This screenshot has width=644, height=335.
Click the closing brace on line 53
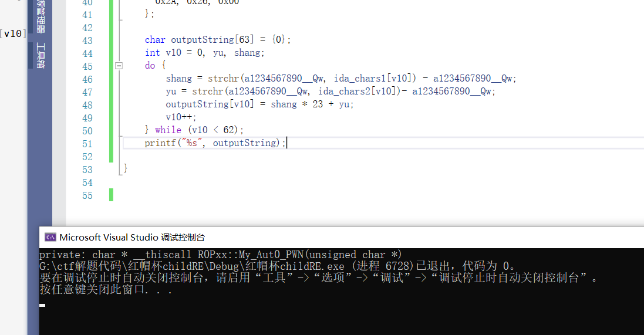point(125,168)
